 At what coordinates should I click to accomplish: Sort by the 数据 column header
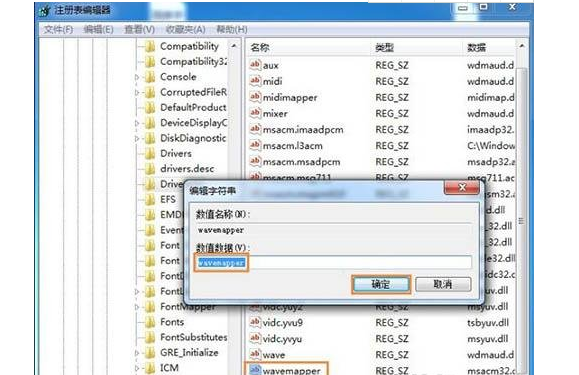tap(488, 47)
